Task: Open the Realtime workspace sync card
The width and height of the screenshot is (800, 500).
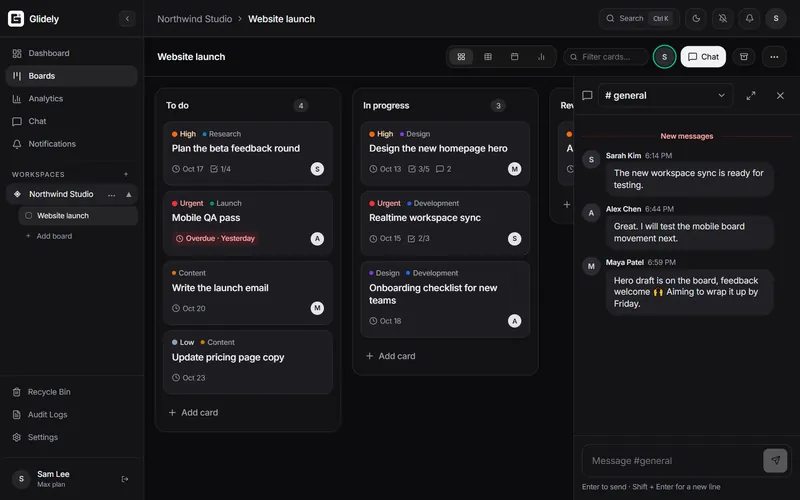Action: click(445, 223)
